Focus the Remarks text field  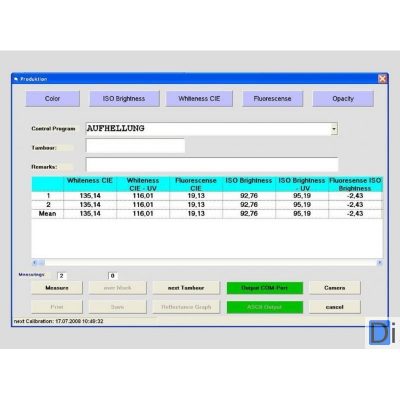[212, 165]
